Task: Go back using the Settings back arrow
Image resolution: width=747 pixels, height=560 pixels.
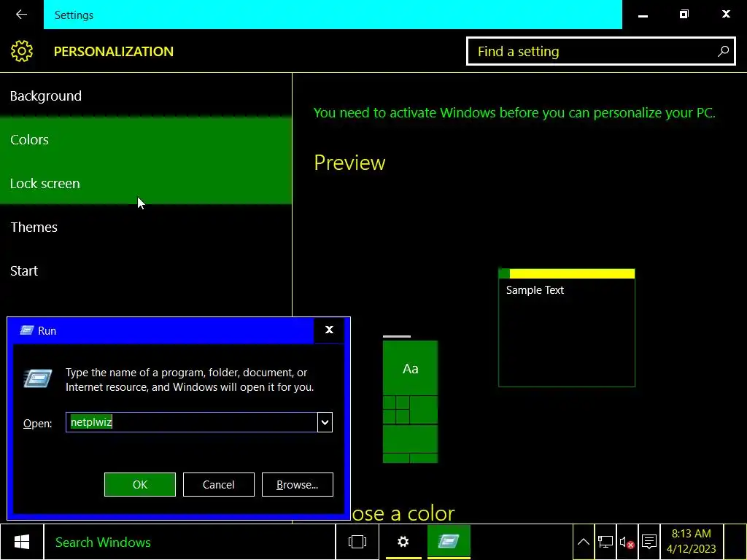Action: click(x=21, y=15)
